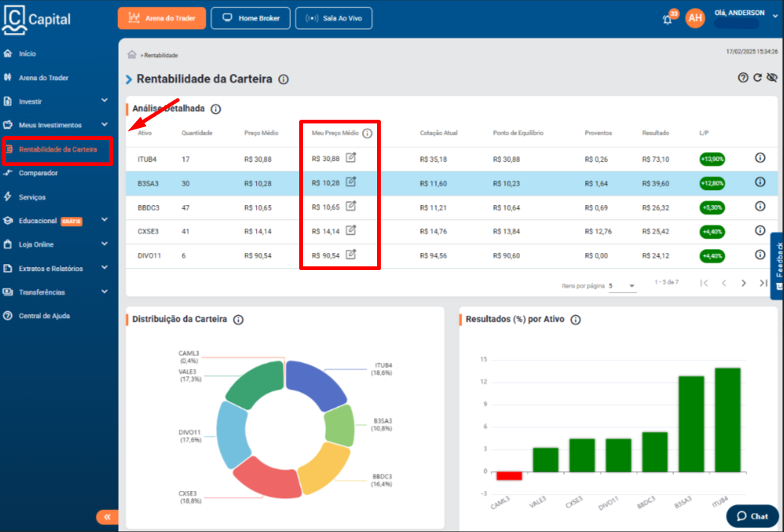Click the orange Arena do Trader button
This screenshot has height=532, width=784.
[162, 19]
